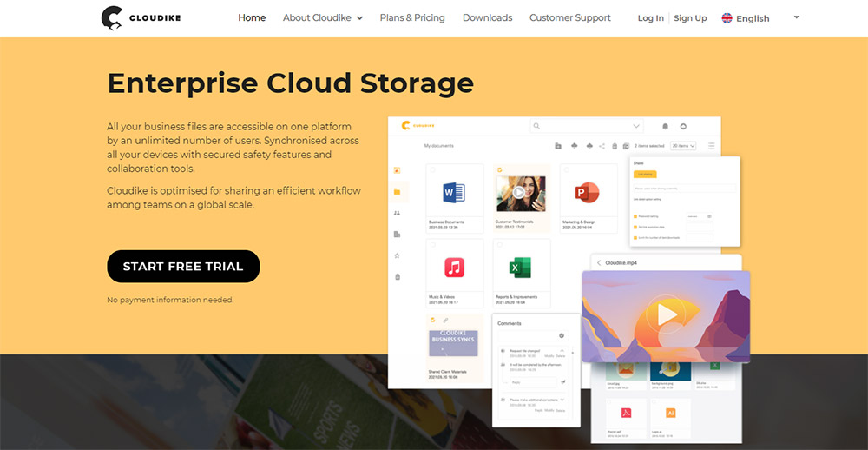The image size is (868, 450).
Task: Open the Music & Videos music icon
Action: pyautogui.click(x=455, y=268)
